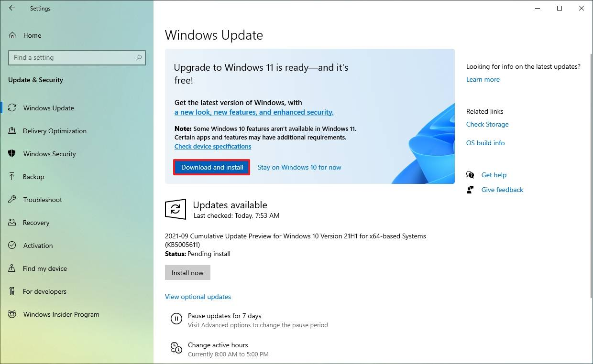Click Upgrade to Windows 11 is ready heading
This screenshot has height=364, width=593.
(x=261, y=74)
